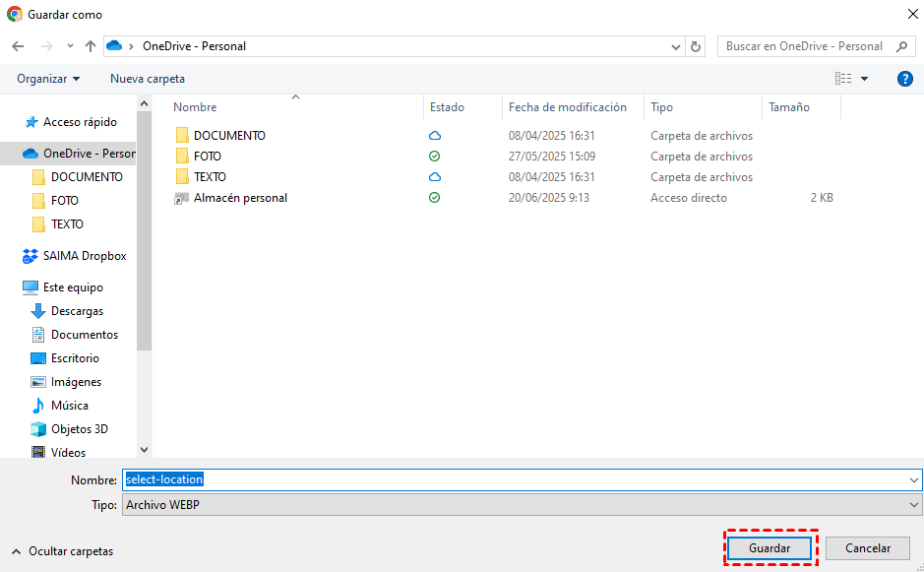Open Objetos 3D in the sidebar
This screenshot has width=924, height=572.
click(x=80, y=428)
